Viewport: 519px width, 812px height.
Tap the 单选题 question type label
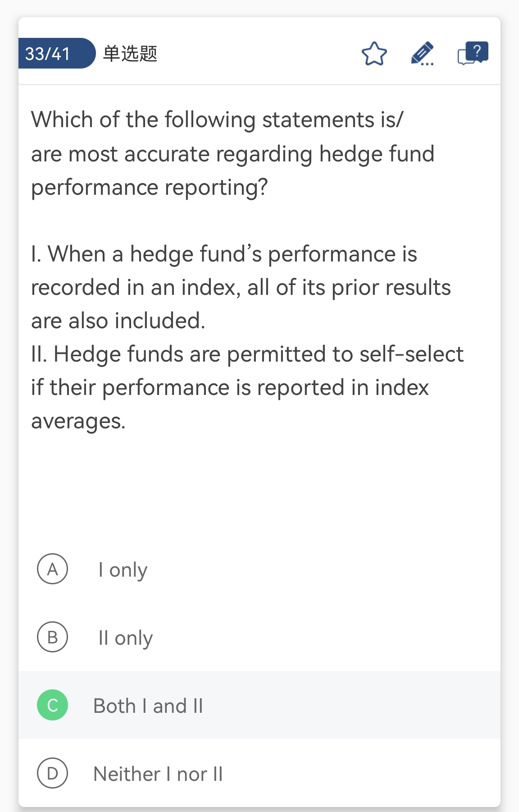(x=130, y=54)
